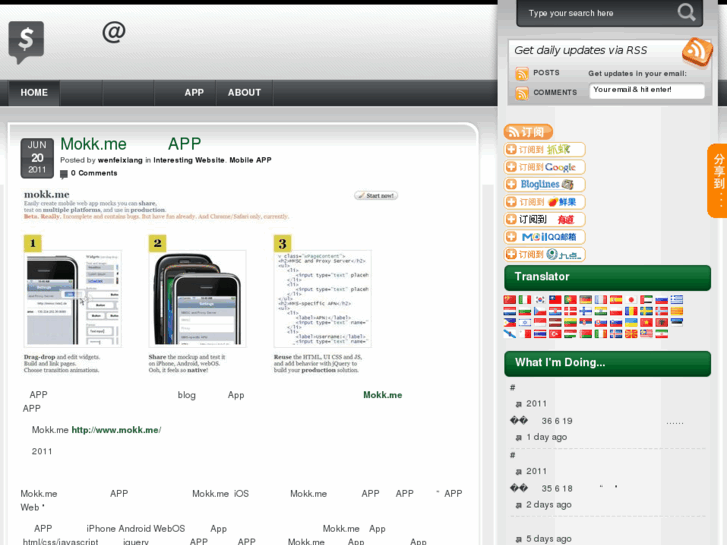Click the Translator widget header
This screenshot has height=545, width=727.
pos(607,277)
